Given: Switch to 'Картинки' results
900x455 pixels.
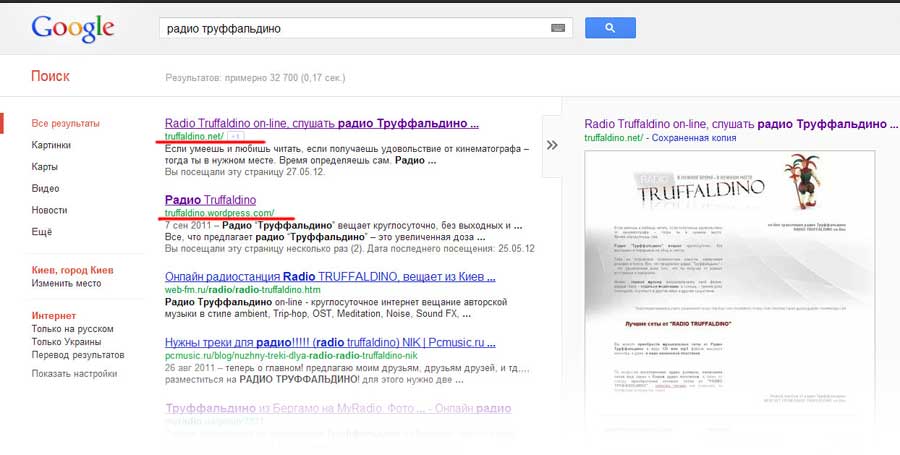Looking at the screenshot, I should pos(51,145).
